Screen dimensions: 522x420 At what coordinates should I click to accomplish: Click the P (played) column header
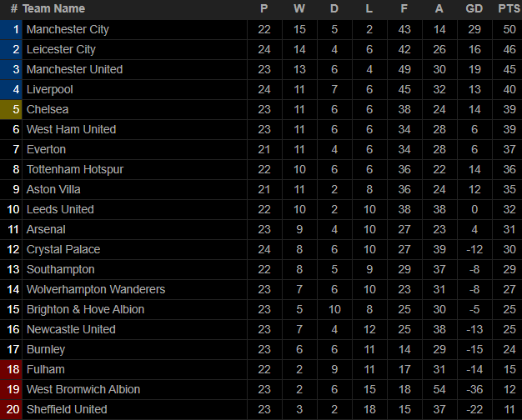(x=264, y=8)
